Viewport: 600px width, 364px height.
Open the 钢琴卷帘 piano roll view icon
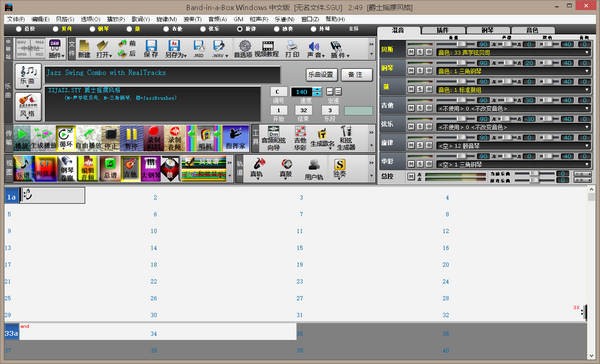tap(67, 169)
